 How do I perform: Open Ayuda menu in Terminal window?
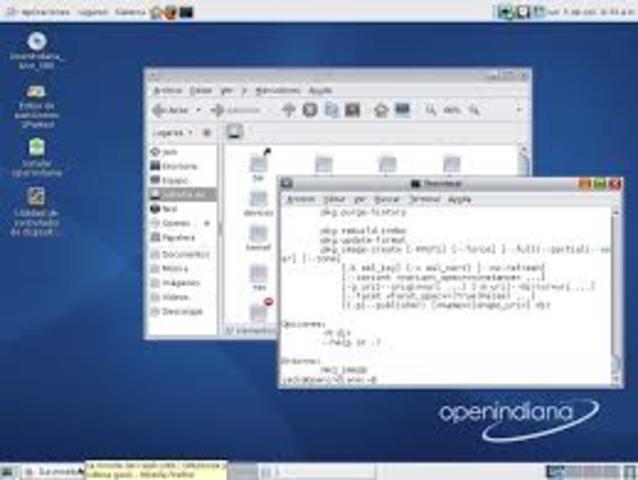(459, 199)
